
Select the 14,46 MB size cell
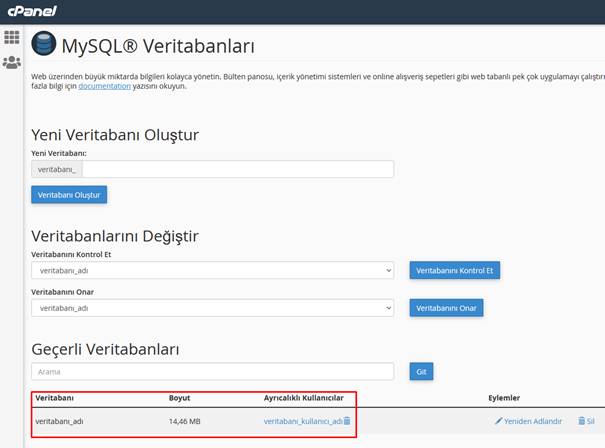pos(184,421)
